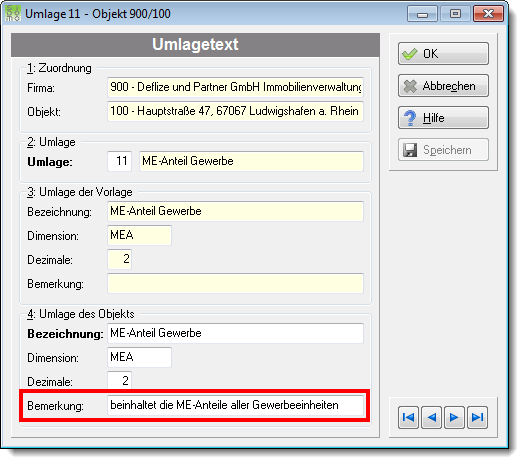This screenshot has height=464, width=524.
Task: Jump to first record navigation arrow
Action: (408, 417)
